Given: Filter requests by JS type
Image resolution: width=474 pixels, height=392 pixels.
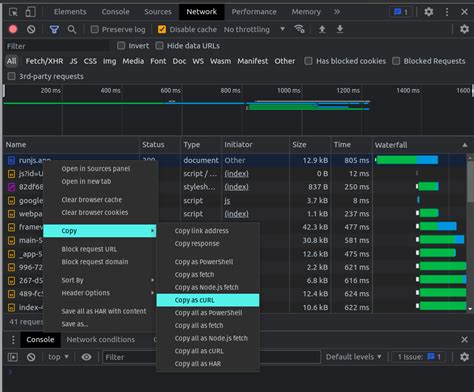Looking at the screenshot, I should click(74, 61).
